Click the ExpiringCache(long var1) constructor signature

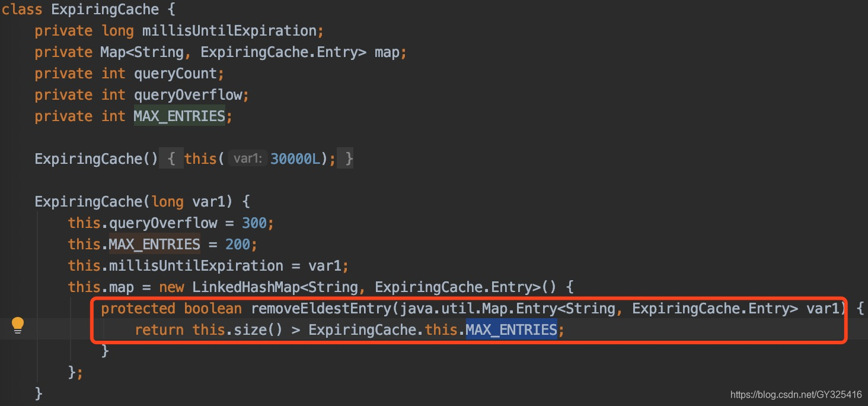tap(142, 202)
